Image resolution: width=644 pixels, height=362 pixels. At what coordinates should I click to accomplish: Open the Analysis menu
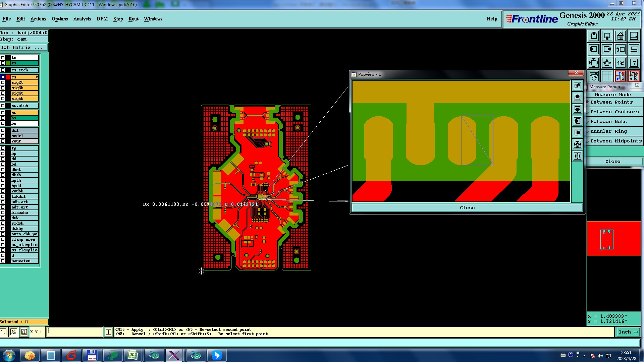[x=82, y=19]
